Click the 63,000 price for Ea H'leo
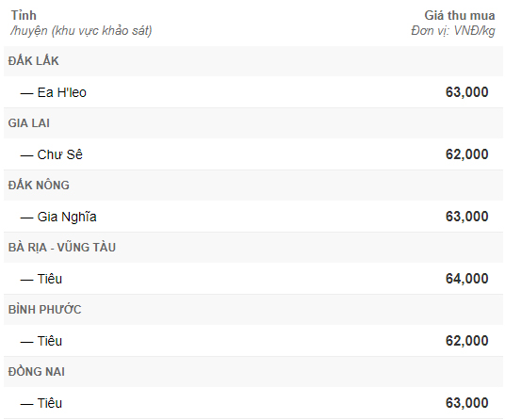The height and width of the screenshot is (420, 505). pos(466,92)
